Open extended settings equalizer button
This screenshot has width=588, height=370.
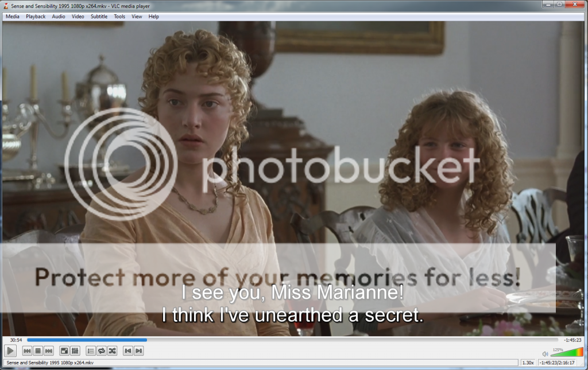tap(75, 351)
